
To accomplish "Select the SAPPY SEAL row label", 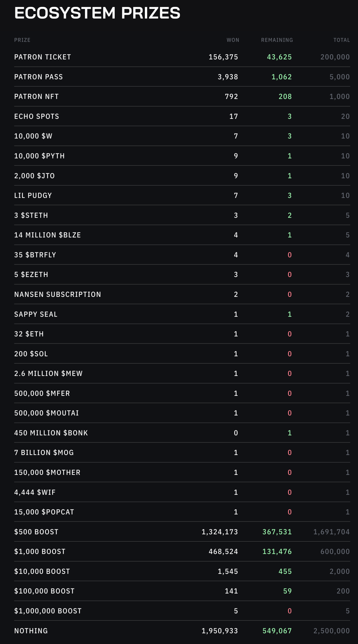I will (x=36, y=314).
